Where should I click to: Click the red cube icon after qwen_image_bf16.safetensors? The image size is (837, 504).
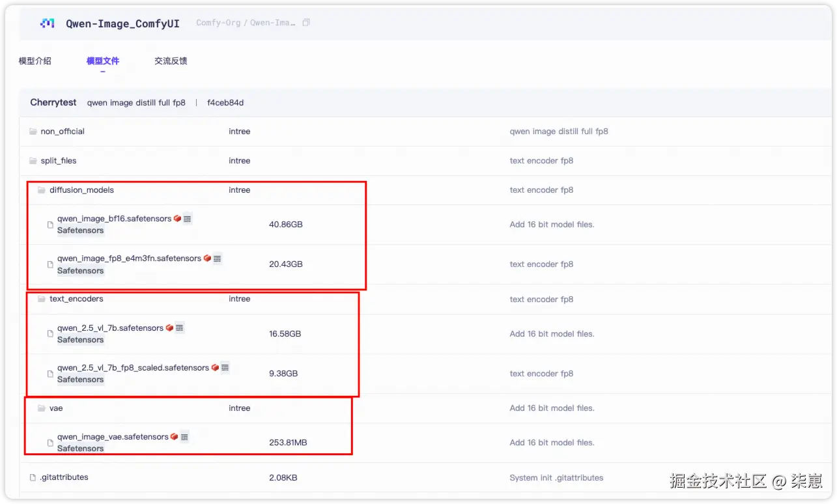(177, 219)
